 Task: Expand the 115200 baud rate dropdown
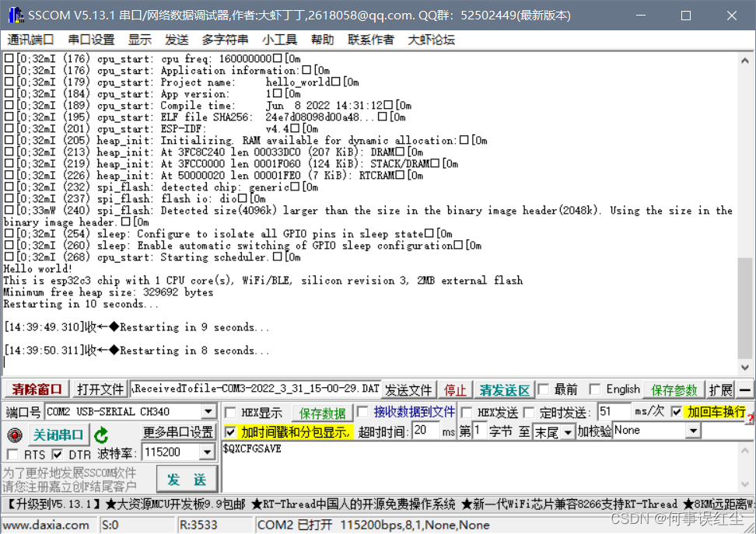click(208, 452)
